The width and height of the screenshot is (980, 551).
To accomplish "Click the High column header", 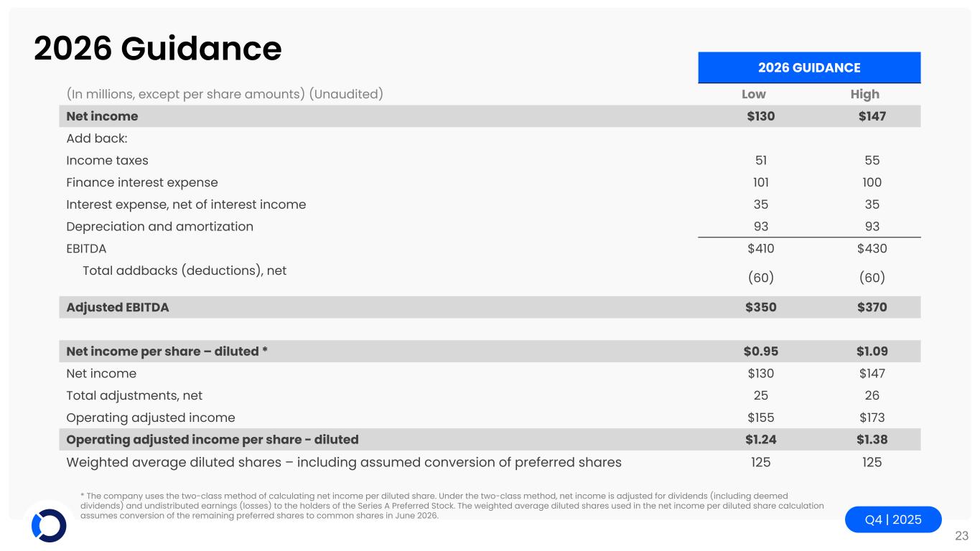I will pos(864,94).
